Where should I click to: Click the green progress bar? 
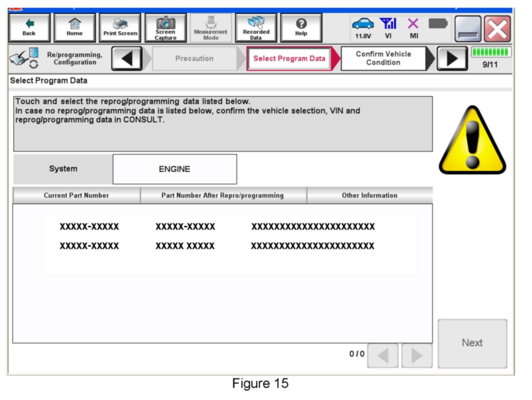[x=490, y=52]
